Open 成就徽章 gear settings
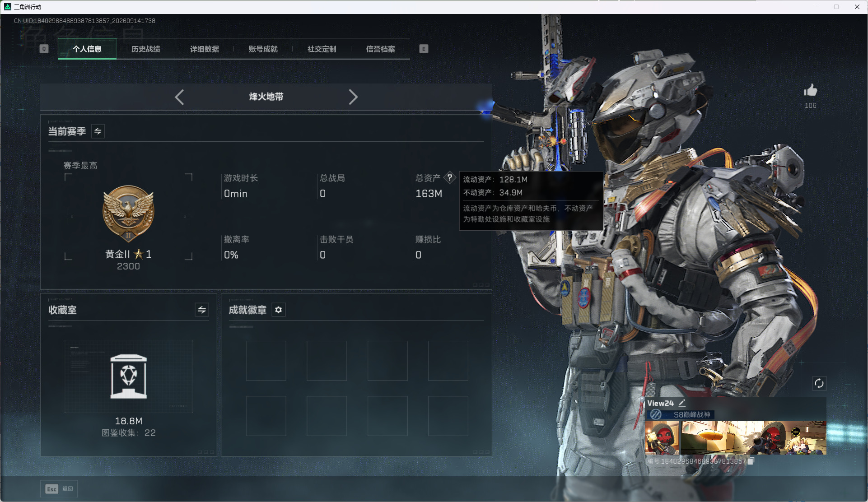Viewport: 868px width, 502px height. (279, 310)
